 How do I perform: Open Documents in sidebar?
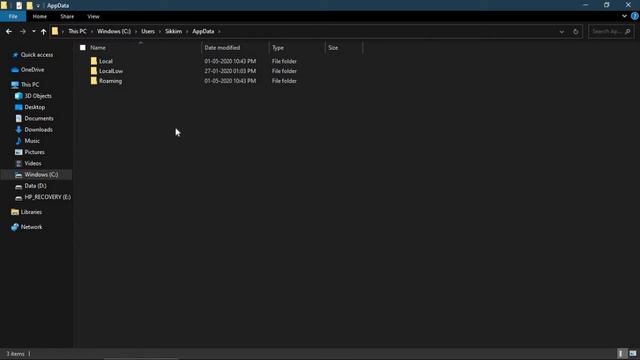pyautogui.click(x=39, y=118)
